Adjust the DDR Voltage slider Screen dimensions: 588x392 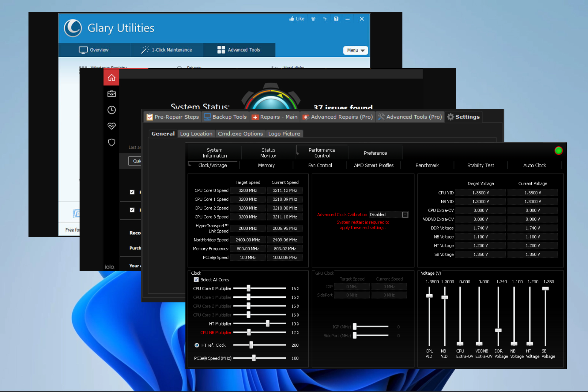[x=498, y=330]
